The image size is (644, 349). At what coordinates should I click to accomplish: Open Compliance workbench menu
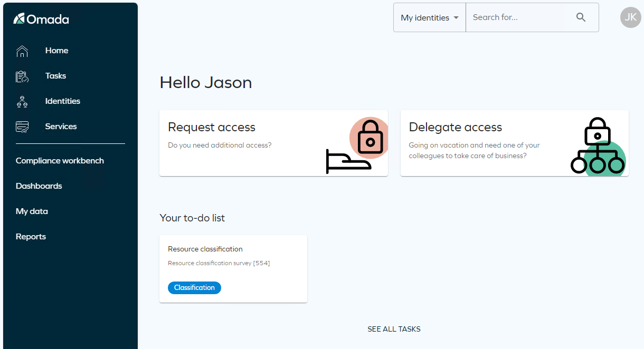(60, 161)
